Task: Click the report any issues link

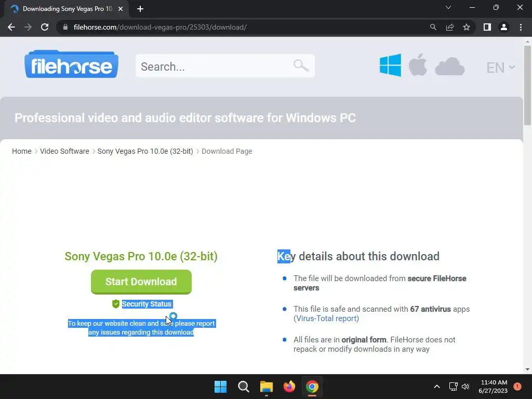Action: [x=141, y=328]
